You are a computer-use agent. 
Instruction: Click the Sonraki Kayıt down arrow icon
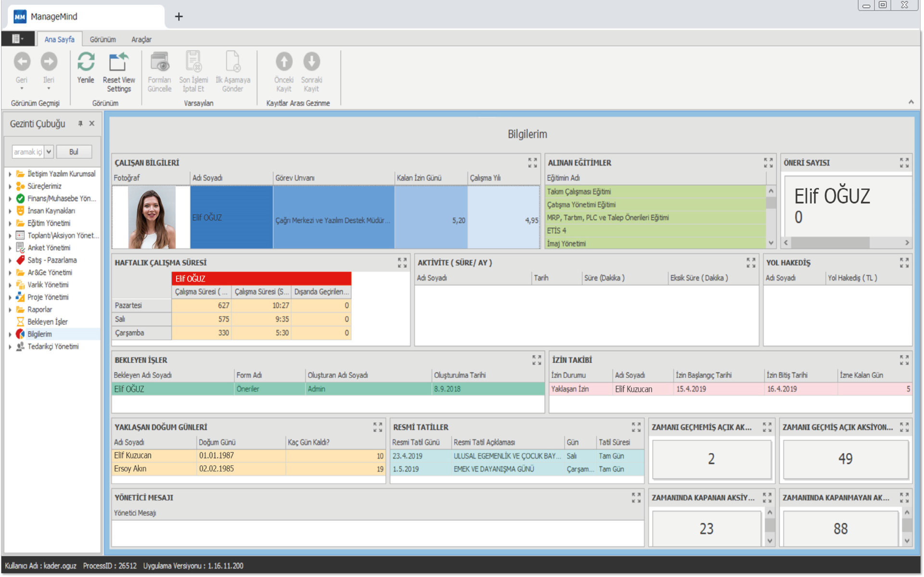pos(311,62)
